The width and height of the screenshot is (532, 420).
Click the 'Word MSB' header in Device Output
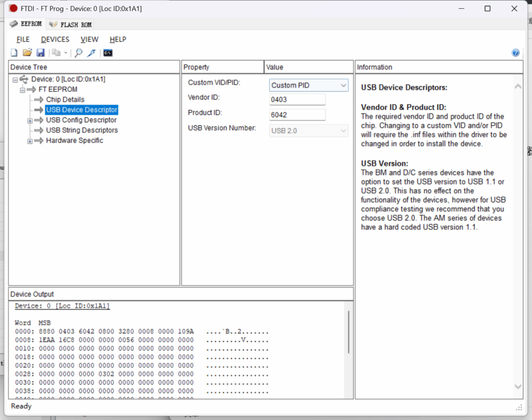(x=33, y=323)
